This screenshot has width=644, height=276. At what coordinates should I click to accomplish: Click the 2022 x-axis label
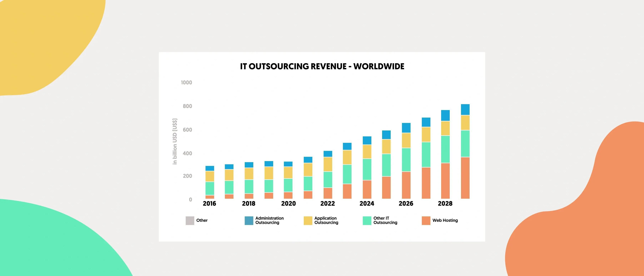pos(328,204)
